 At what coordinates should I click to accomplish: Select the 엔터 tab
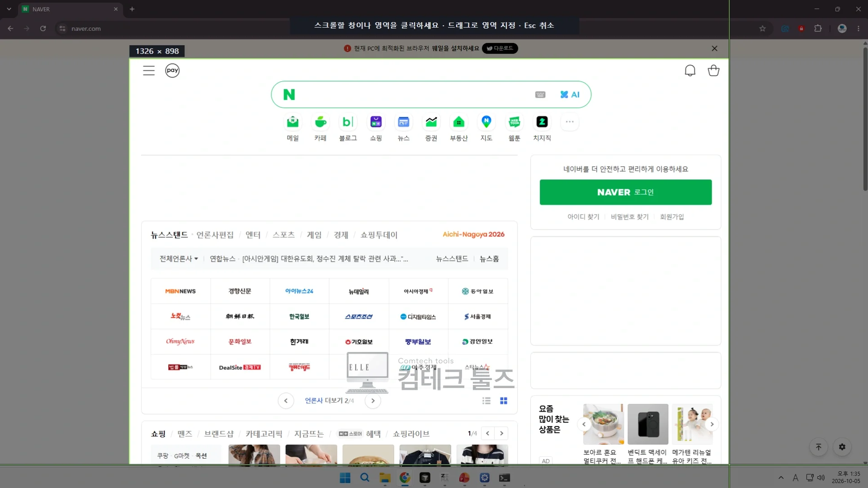point(253,235)
